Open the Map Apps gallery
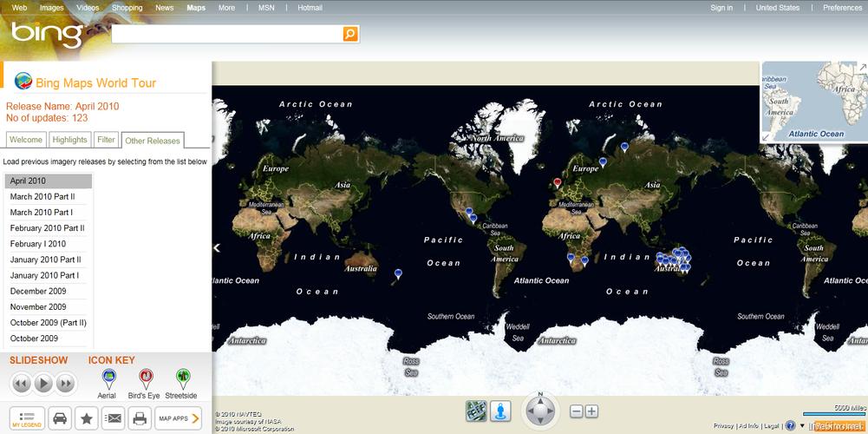 click(179, 418)
